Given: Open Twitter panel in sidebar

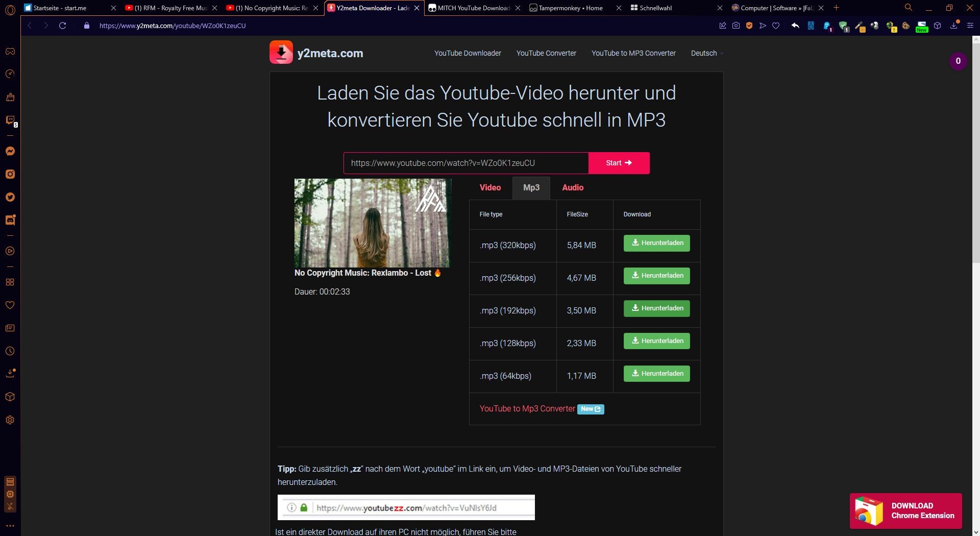Looking at the screenshot, I should (10, 197).
